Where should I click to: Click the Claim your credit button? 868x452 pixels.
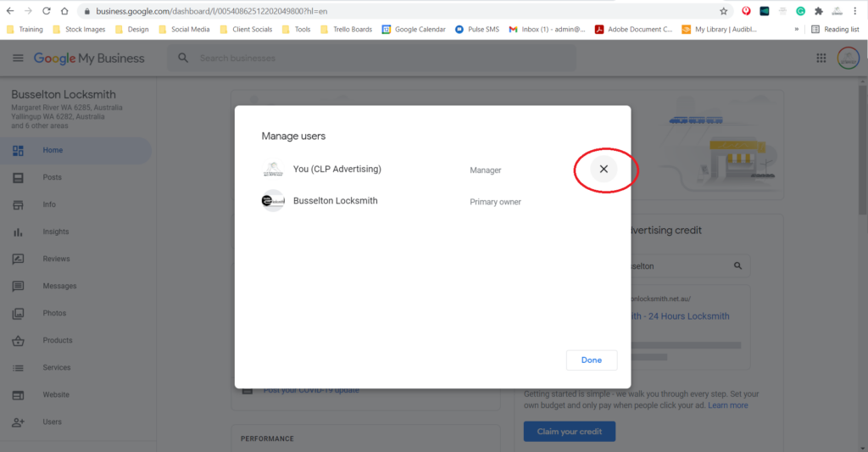click(569, 432)
